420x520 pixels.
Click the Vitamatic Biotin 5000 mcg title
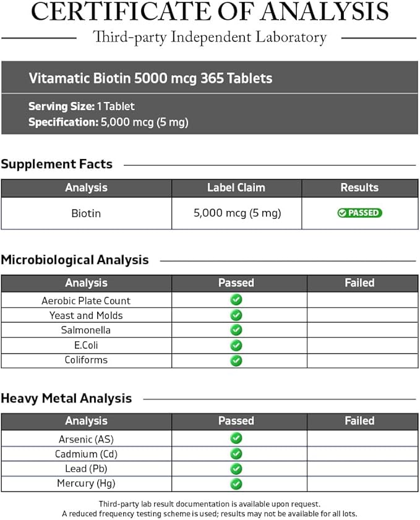[x=150, y=79]
